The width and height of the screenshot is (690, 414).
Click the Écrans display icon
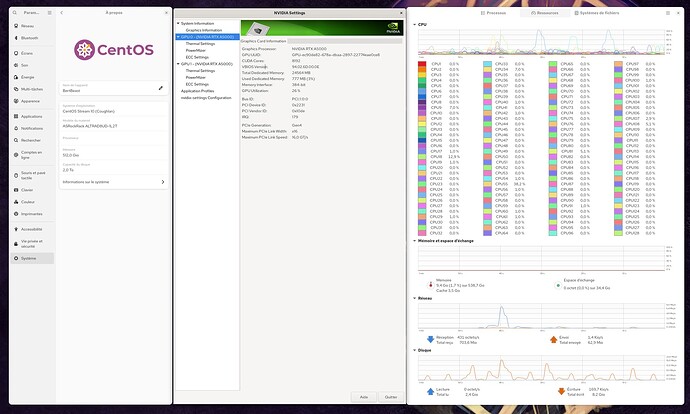pyautogui.click(x=16, y=53)
